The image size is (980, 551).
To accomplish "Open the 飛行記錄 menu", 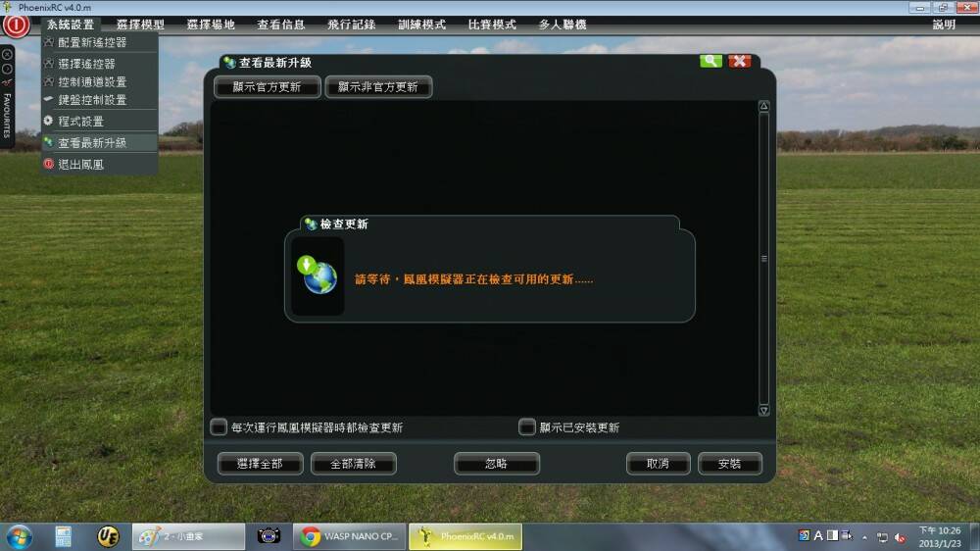I will (x=351, y=25).
